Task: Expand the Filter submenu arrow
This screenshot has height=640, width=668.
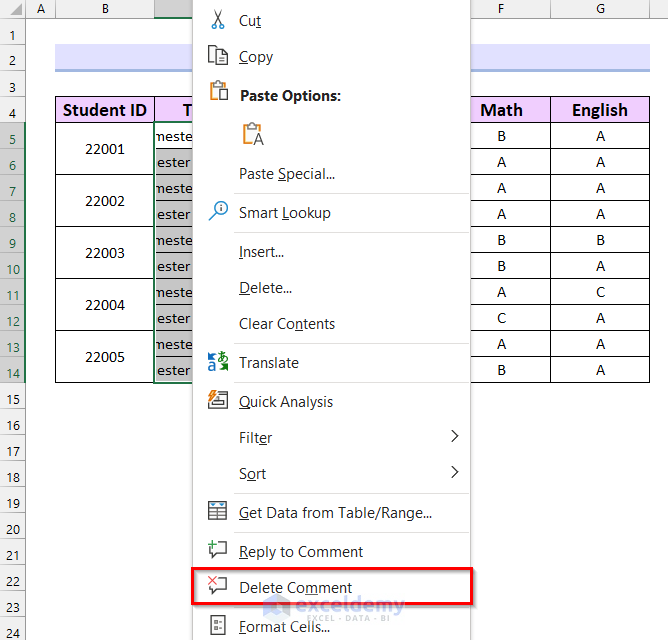Action: pos(455,437)
